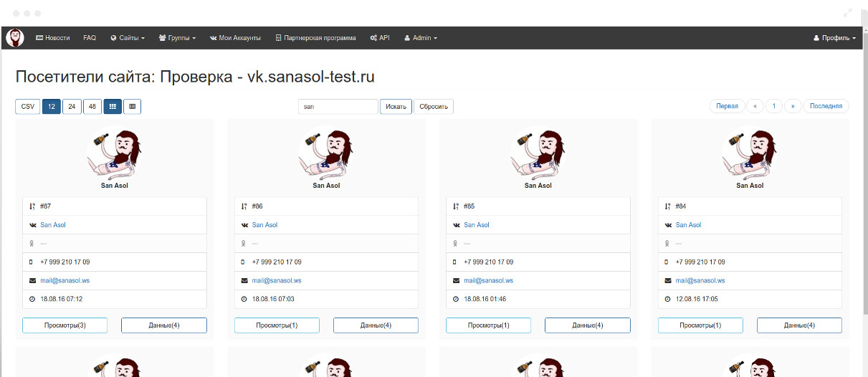Switch to the grid card view
This screenshot has height=377, width=868.
(113, 107)
